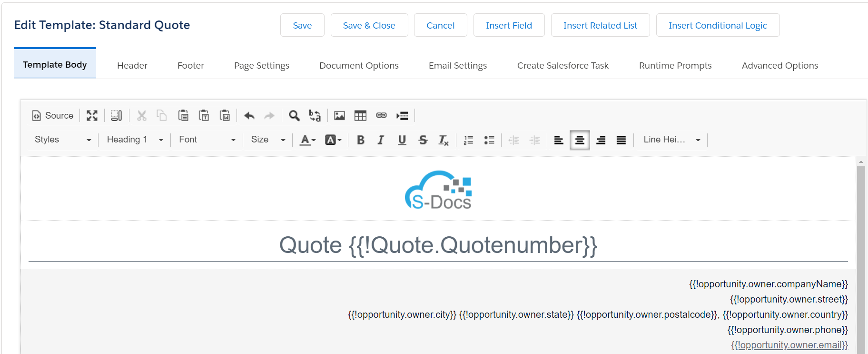
Task: Toggle bold formatting
Action: tap(361, 140)
